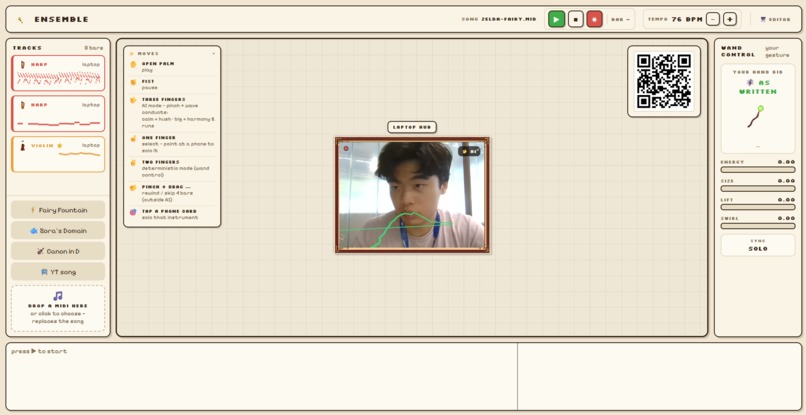Click the green Play button
The width and height of the screenshot is (806, 415).
[556, 20]
